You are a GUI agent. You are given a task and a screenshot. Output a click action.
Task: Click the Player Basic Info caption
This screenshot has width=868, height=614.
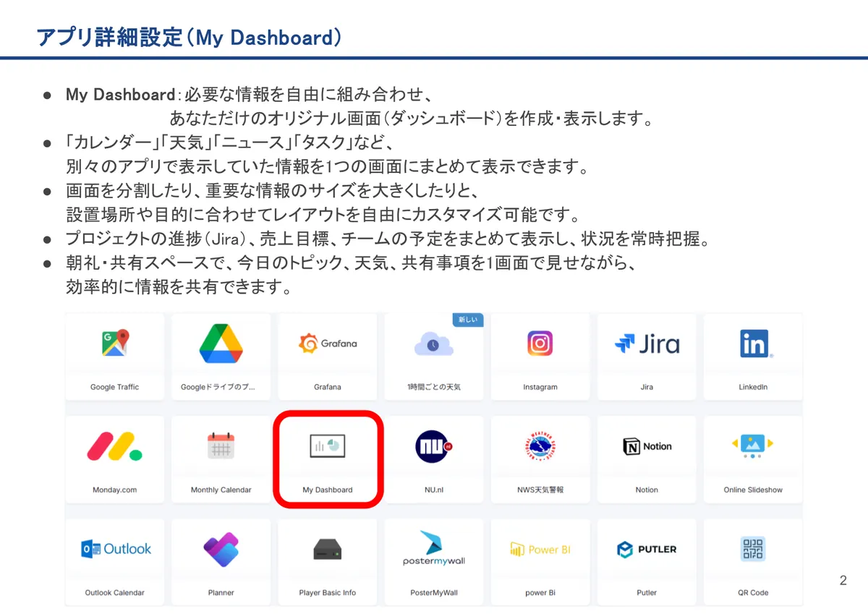click(328, 592)
